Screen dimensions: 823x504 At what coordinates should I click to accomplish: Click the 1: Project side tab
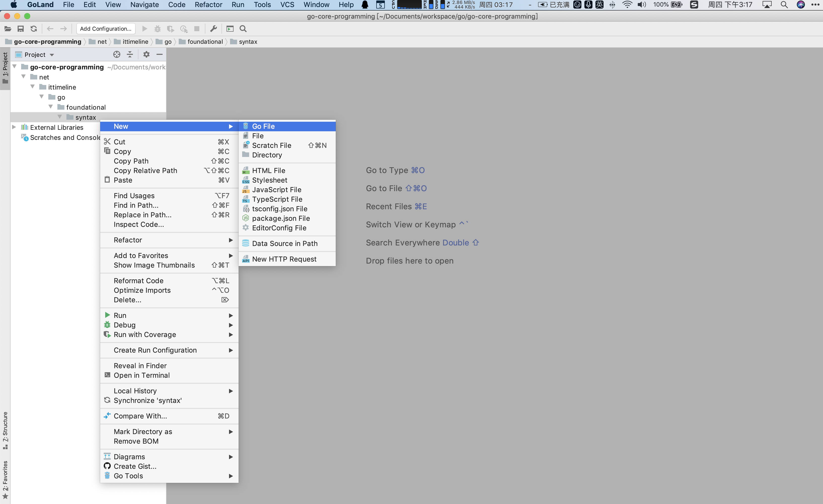click(5, 68)
